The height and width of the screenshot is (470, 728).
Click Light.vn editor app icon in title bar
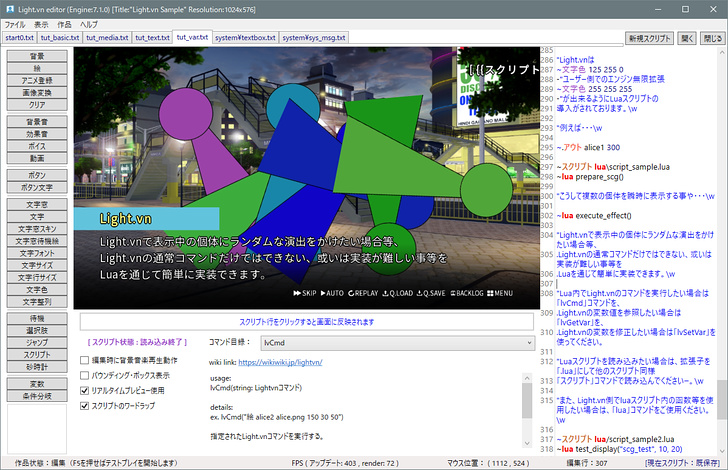click(10, 9)
